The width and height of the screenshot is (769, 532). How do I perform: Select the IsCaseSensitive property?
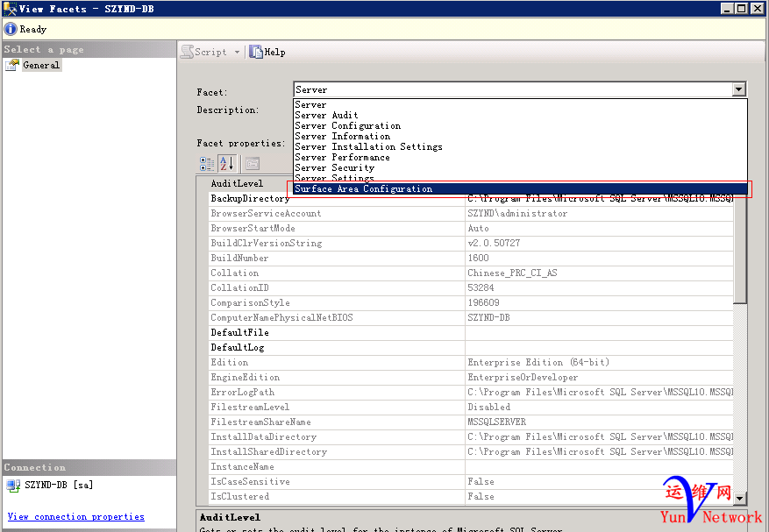click(250, 481)
